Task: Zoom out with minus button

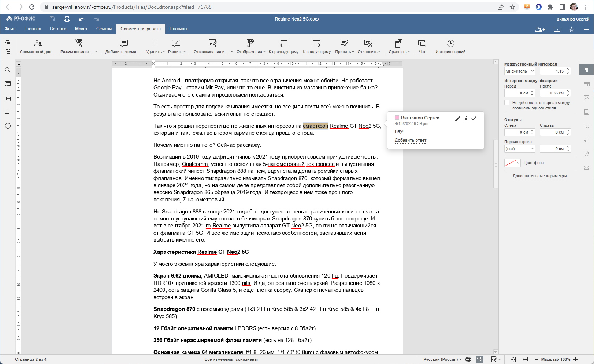Action: point(537,359)
